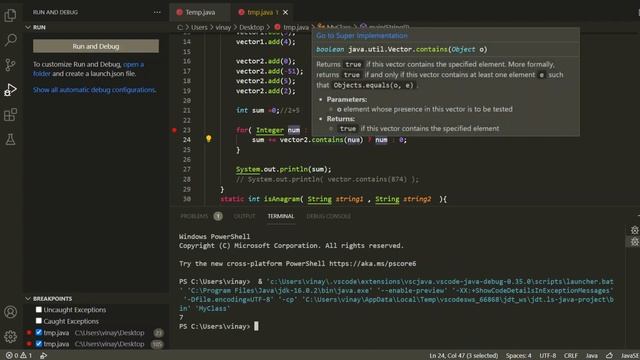Click the Run and Debug button
This screenshot has height=360, width=640.
pyautogui.click(x=96, y=46)
